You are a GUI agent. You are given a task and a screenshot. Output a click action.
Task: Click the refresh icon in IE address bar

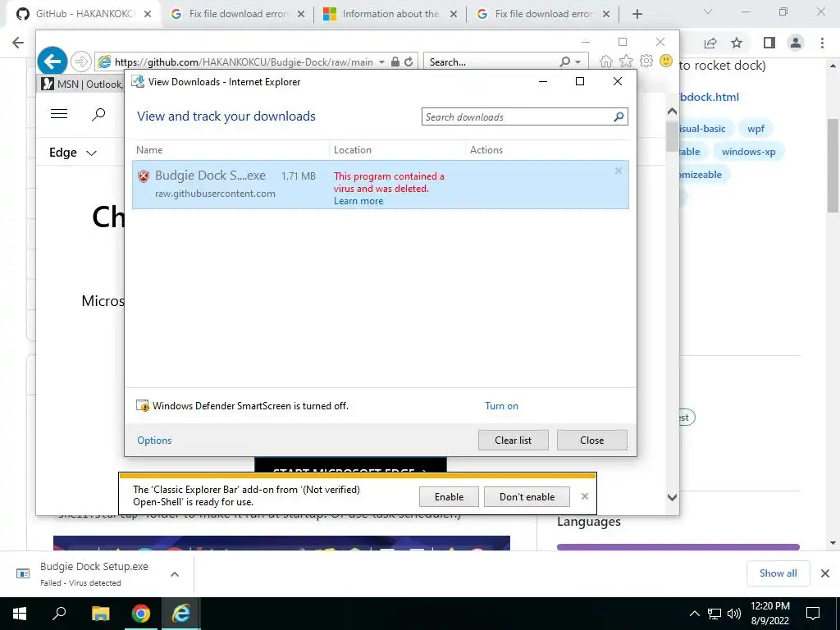pyautogui.click(x=409, y=62)
